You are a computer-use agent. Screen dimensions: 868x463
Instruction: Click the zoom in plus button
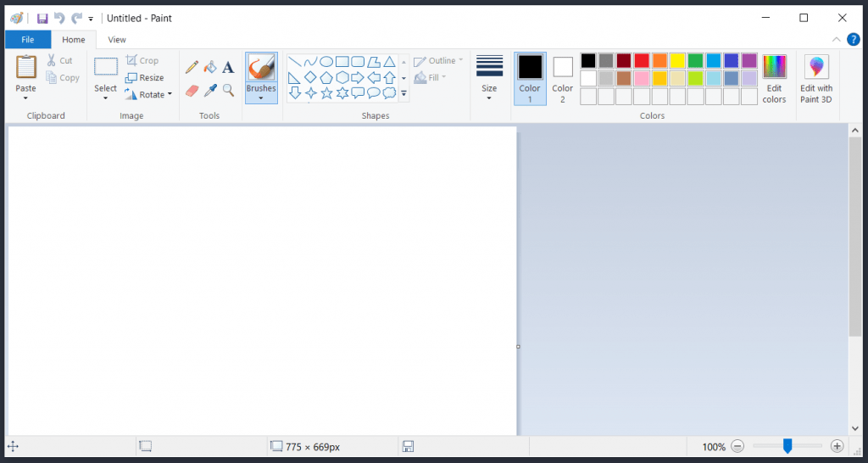tap(837, 446)
